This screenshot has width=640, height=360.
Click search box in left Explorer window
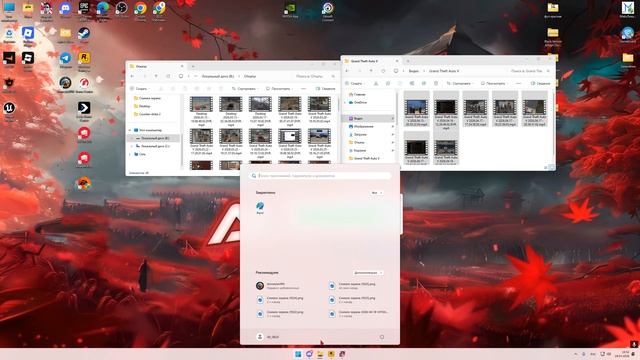pos(315,76)
